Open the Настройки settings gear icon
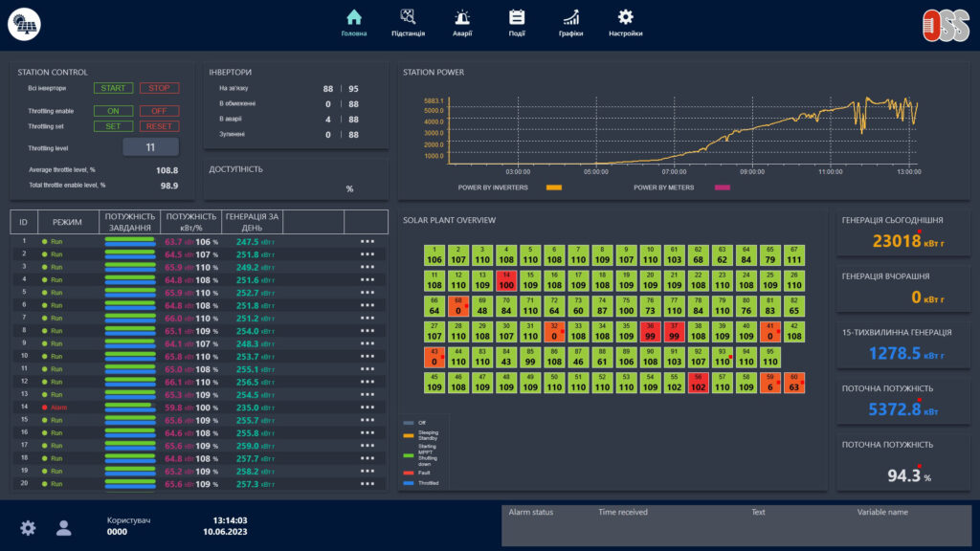 tap(626, 18)
